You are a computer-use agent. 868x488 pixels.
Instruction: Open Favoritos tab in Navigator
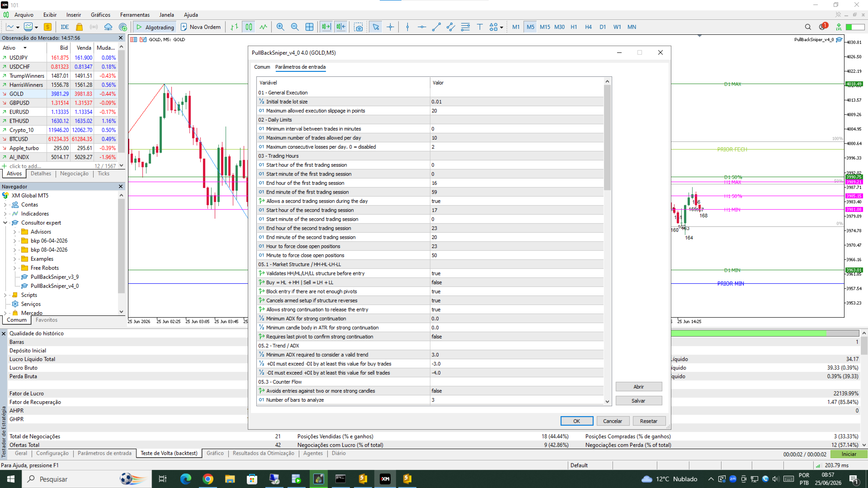click(47, 320)
